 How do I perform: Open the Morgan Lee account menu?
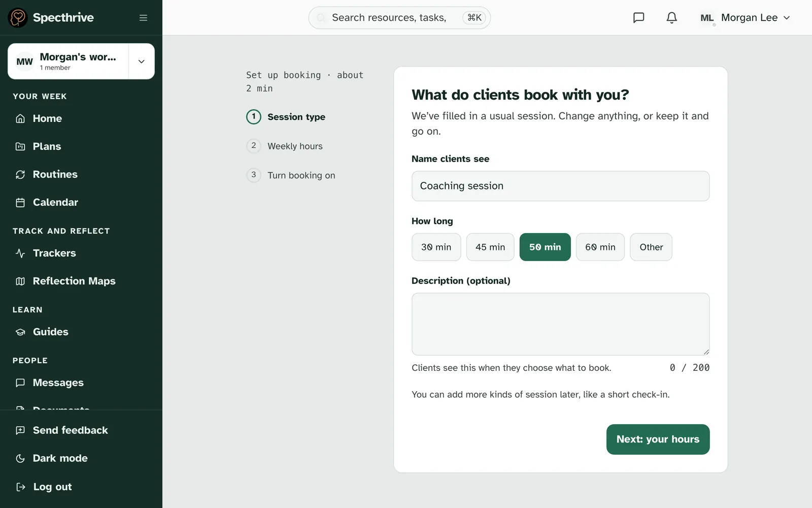point(745,18)
